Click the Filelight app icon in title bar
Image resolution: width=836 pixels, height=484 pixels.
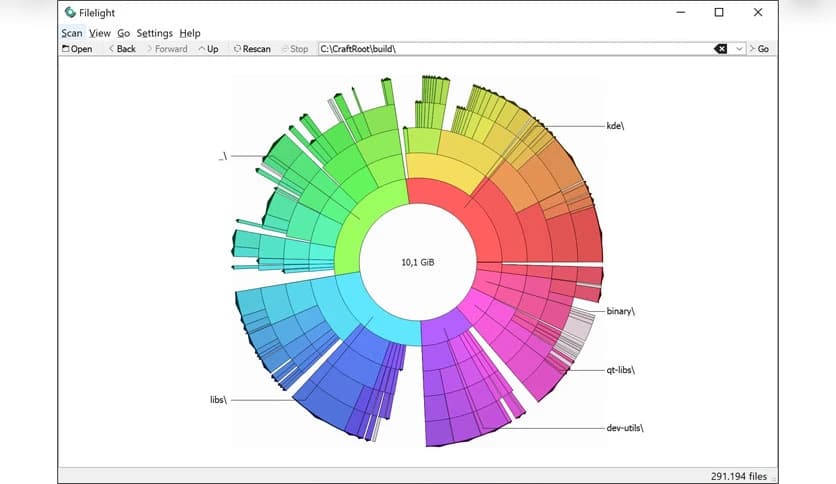[x=68, y=13]
